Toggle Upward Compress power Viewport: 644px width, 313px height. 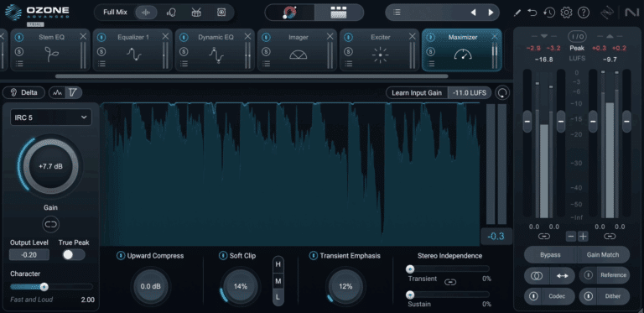click(x=121, y=256)
